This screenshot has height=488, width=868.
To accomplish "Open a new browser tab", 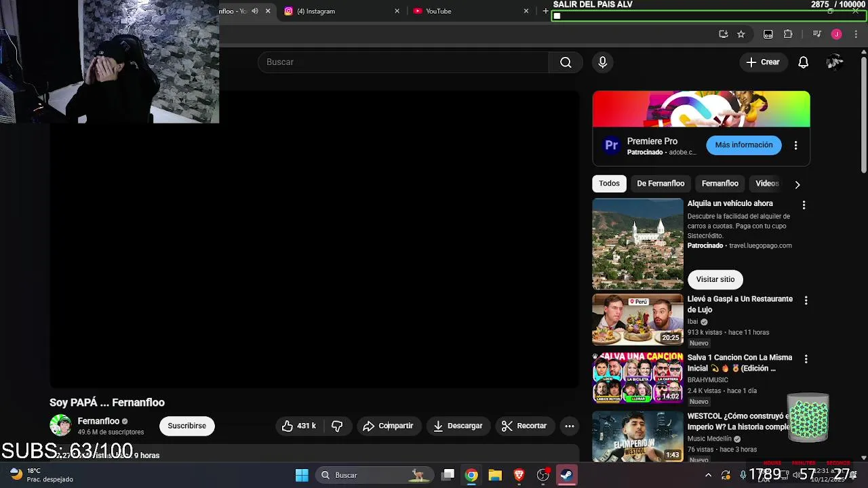I will 545,11.
